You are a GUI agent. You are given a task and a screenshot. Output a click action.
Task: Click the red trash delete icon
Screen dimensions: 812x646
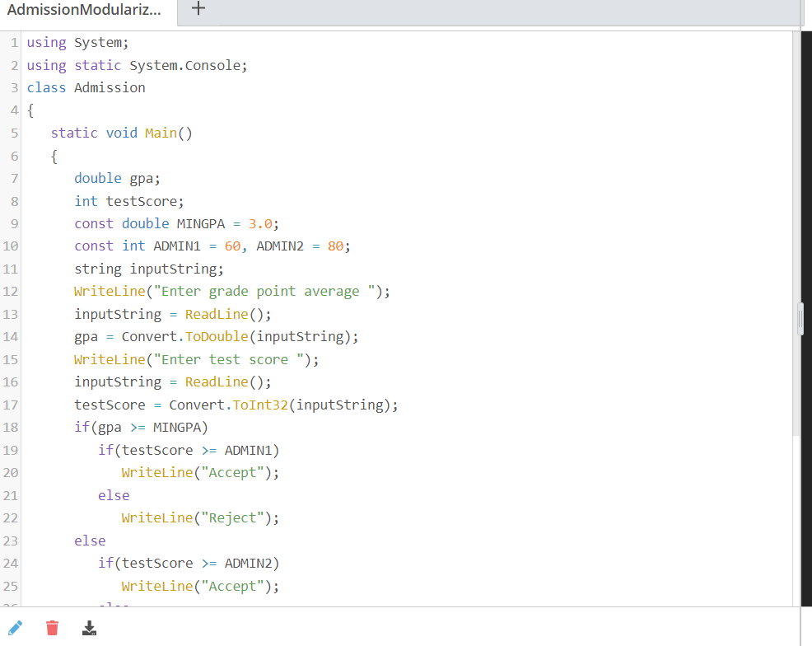click(x=52, y=628)
